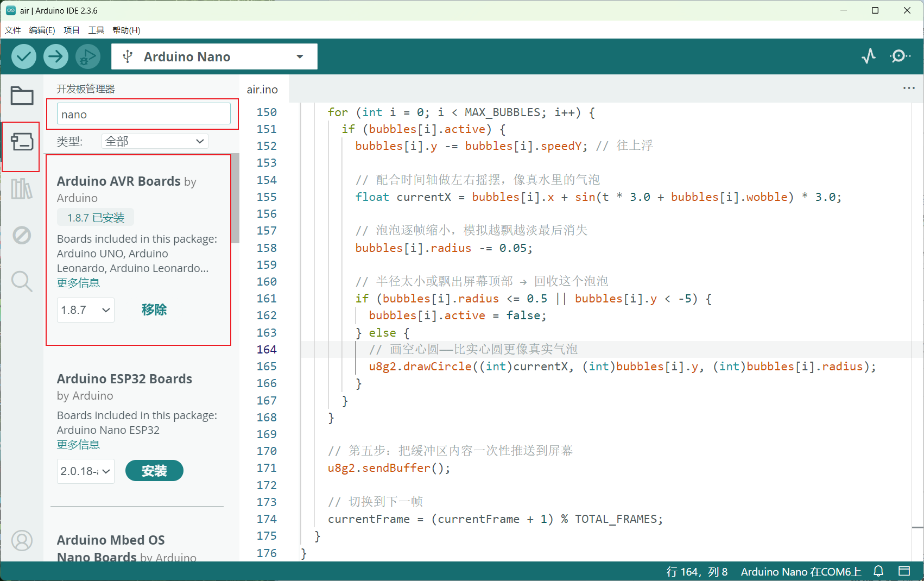The width and height of the screenshot is (924, 581).
Task: Open the version 2.0.18 dropdown for ESP32 Boards
Action: tap(86, 471)
